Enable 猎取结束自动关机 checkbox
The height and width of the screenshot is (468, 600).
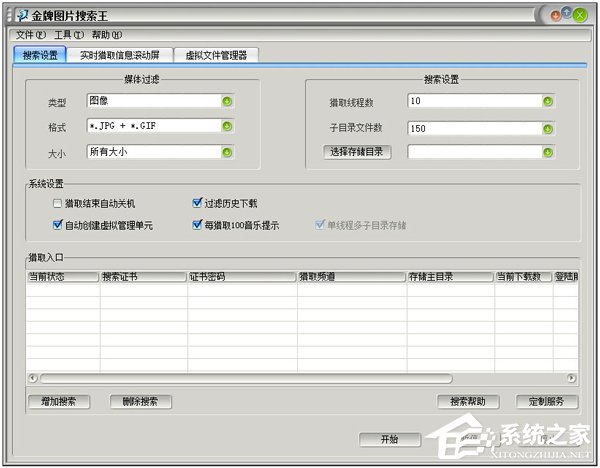click(x=57, y=203)
